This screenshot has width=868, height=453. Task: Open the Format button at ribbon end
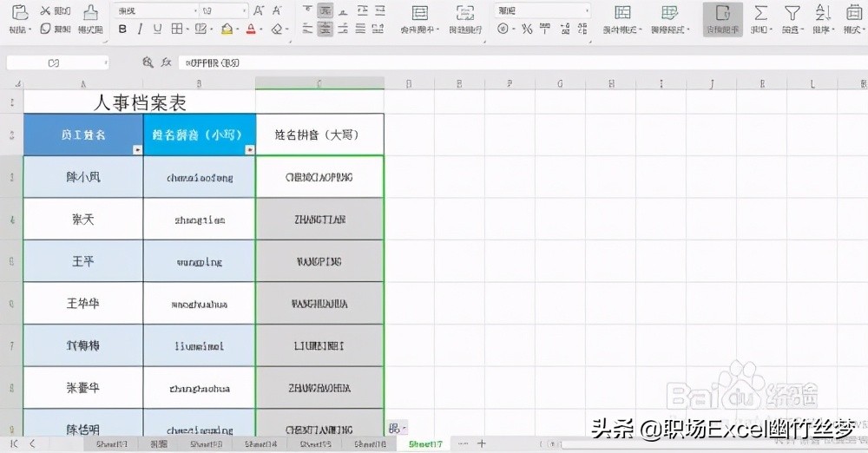coord(853,18)
